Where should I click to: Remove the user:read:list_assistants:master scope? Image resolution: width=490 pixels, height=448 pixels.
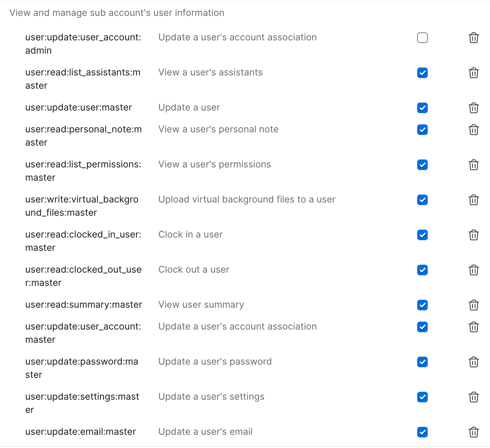tap(474, 73)
